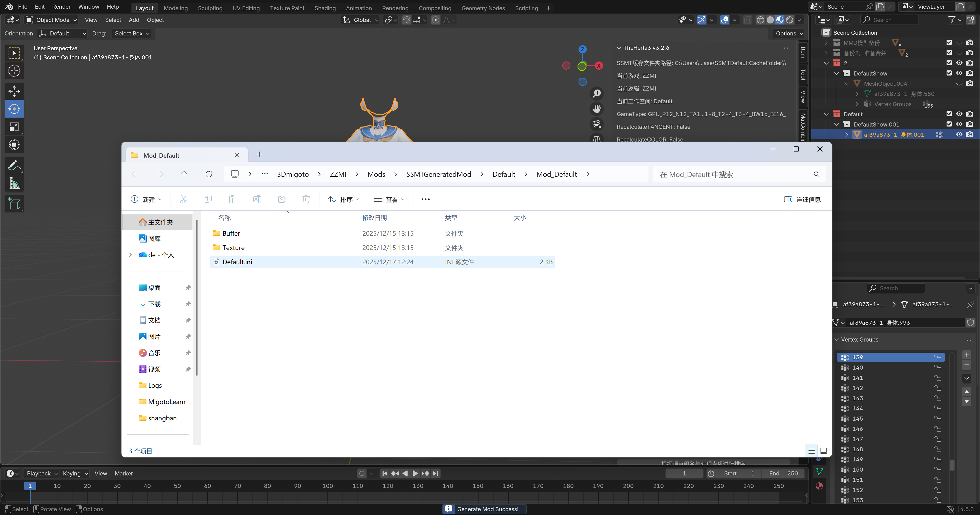Move vertex group up arrow

(967, 391)
